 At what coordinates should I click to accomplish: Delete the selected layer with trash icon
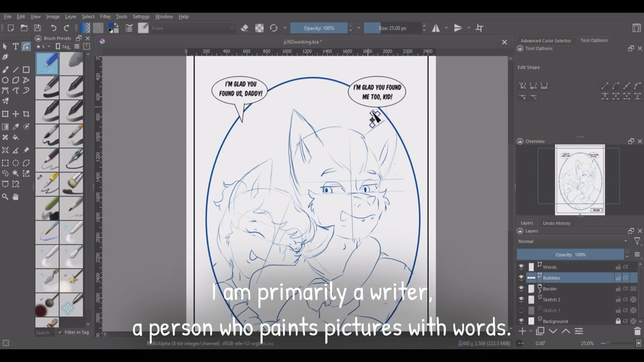coord(637,331)
